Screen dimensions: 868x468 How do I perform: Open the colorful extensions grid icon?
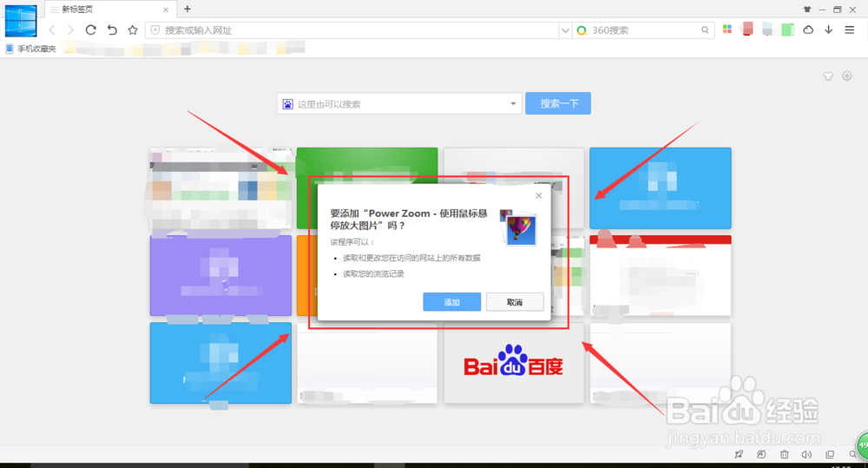tap(727, 30)
